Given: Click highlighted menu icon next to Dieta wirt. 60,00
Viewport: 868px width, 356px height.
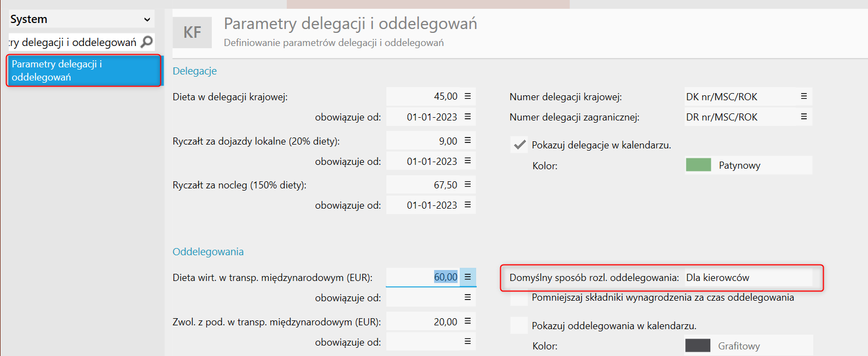Looking at the screenshot, I should tap(468, 277).
